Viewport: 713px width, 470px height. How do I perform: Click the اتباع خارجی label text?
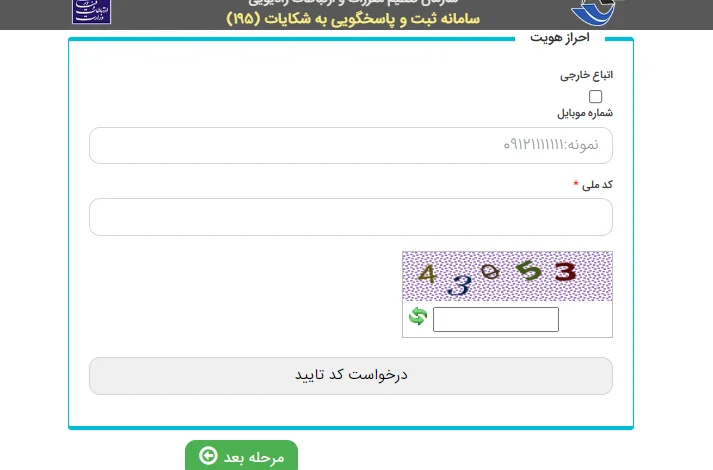pos(586,75)
